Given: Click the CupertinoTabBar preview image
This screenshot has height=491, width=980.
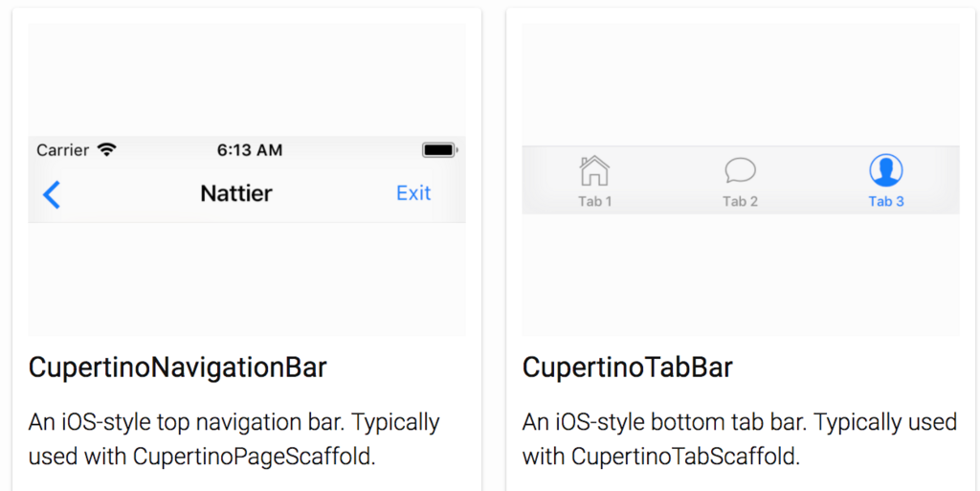Looking at the screenshot, I should pos(741,180).
